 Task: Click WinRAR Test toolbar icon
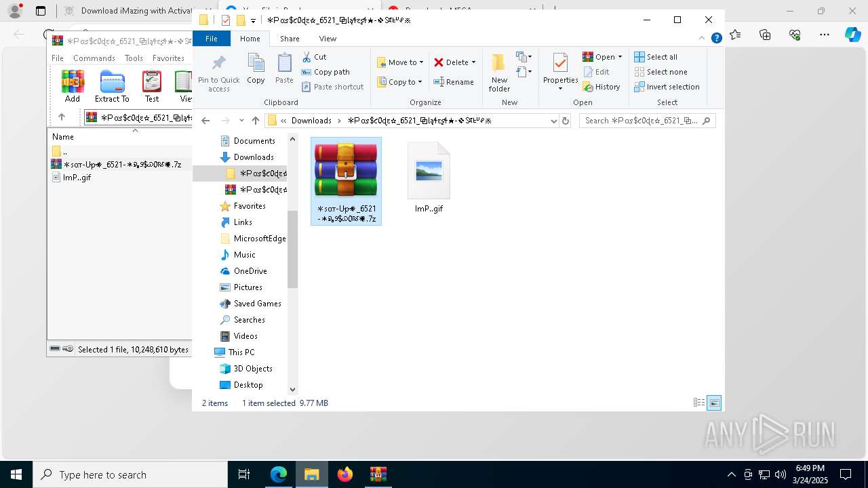[152, 86]
